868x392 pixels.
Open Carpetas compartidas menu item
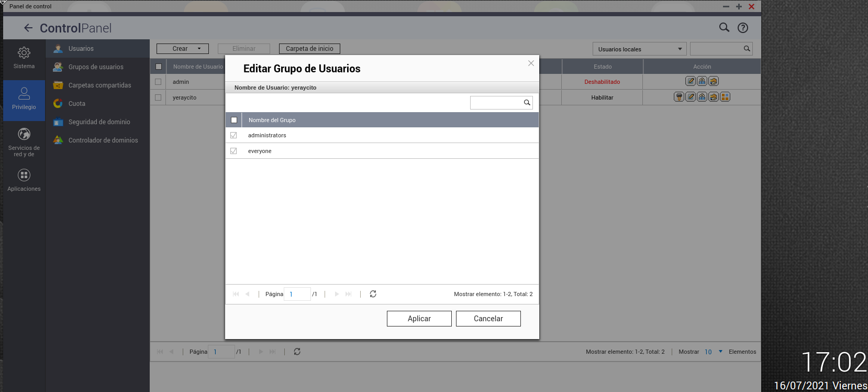pyautogui.click(x=99, y=85)
